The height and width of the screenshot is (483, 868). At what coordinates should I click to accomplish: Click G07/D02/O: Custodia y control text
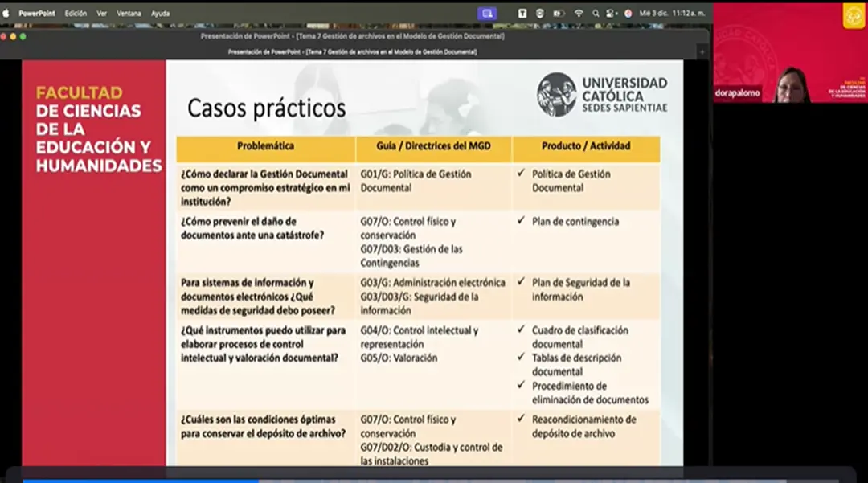[432, 454]
